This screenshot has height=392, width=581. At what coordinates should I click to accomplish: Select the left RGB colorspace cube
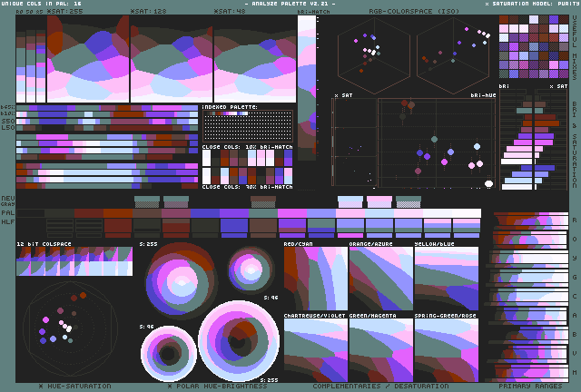374,55
